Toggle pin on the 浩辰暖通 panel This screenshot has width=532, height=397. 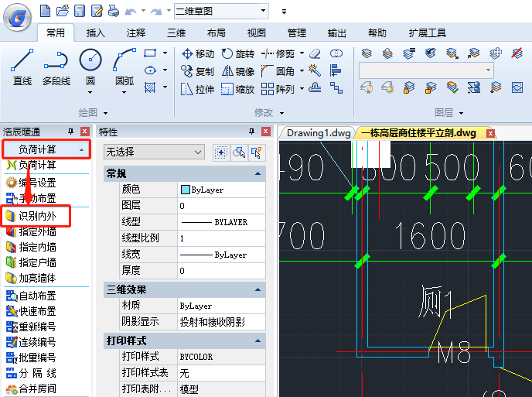click(71, 132)
